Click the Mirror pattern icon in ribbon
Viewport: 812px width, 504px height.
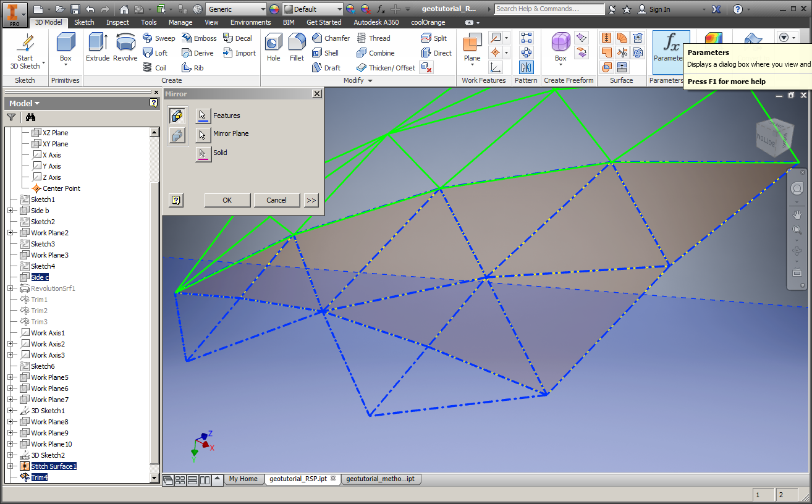coord(526,67)
